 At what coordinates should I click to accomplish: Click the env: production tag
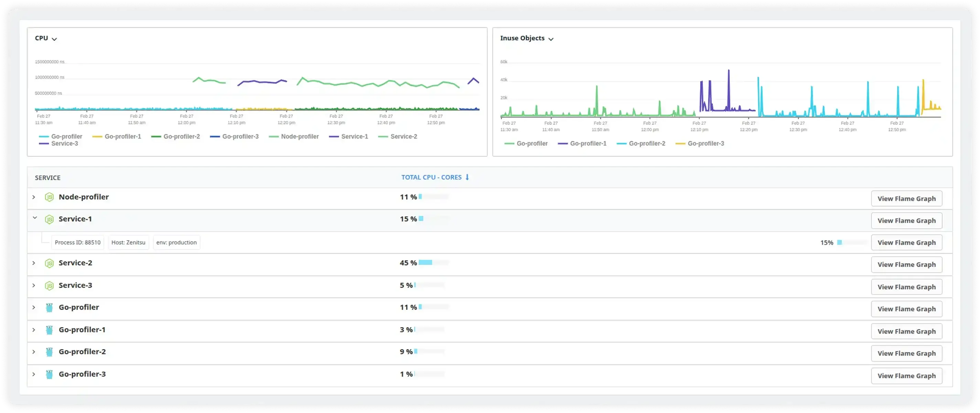coord(176,243)
